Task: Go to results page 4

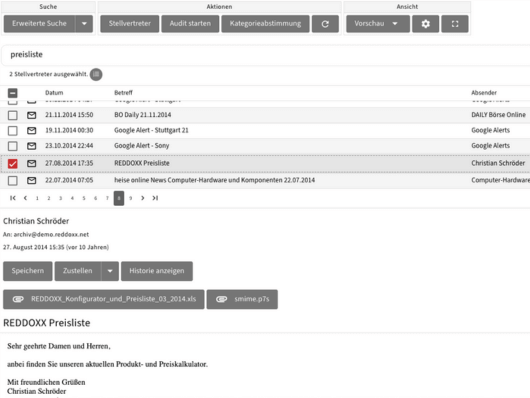Action: click(72, 198)
